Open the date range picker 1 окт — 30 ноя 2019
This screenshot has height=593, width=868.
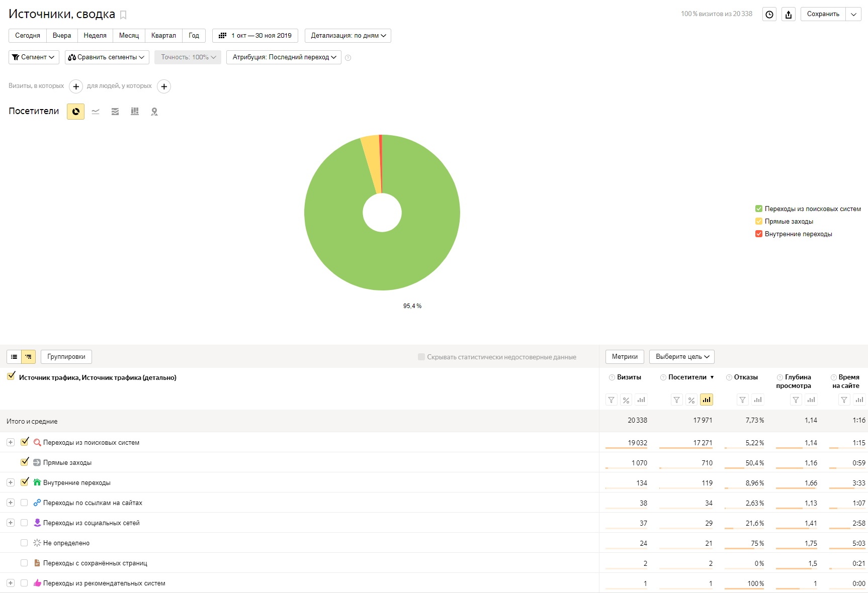point(255,36)
